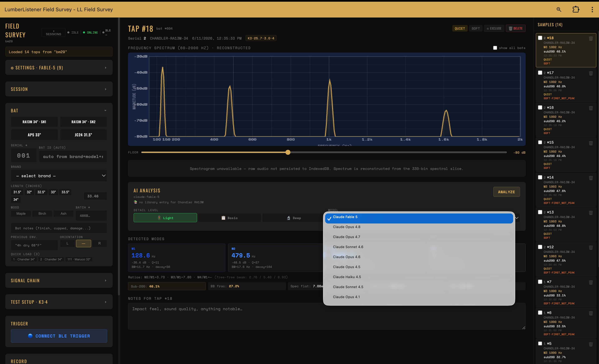Select the Light detail level
Viewport: 599px width, 364px height.
coord(165,218)
